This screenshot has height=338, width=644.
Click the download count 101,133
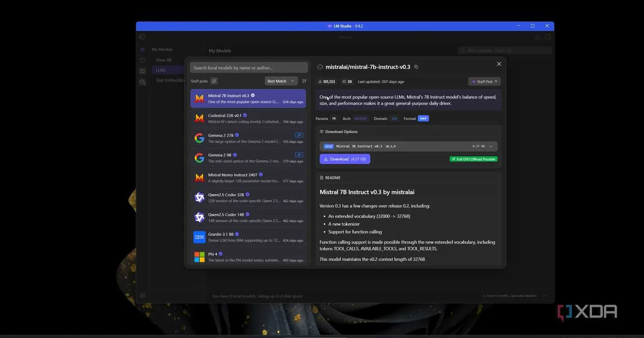tap(327, 82)
